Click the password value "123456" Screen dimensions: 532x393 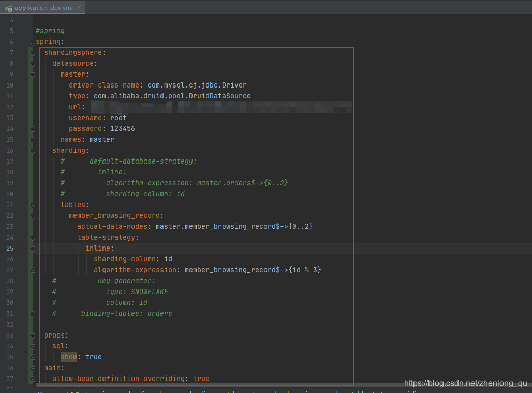coord(123,128)
